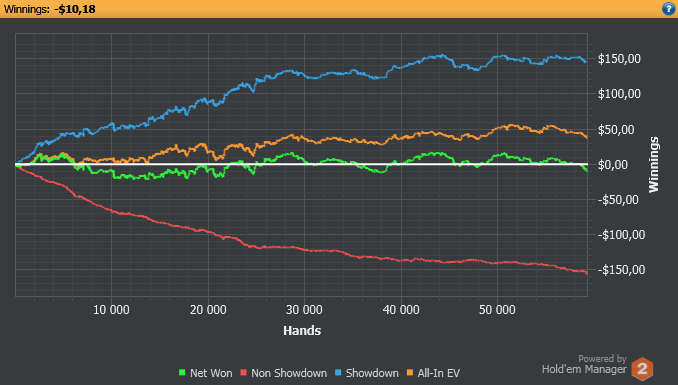Toggle the All-In EV orange legend swatch

pyautogui.click(x=410, y=372)
